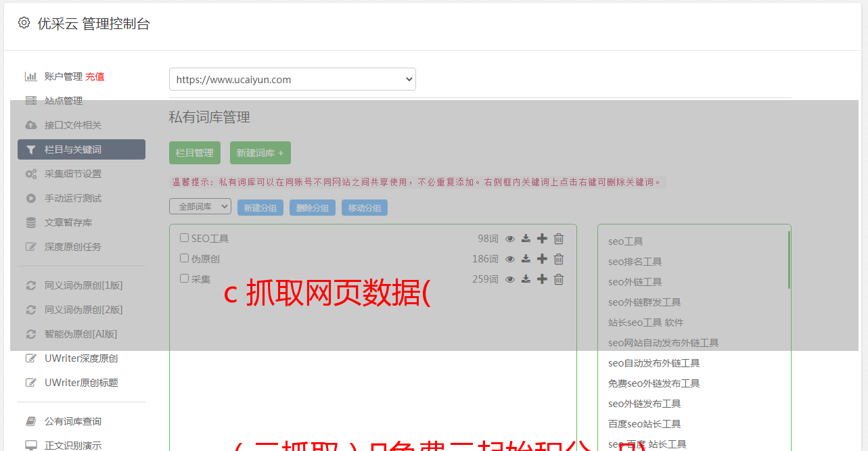This screenshot has height=451, width=868.
Task: Add keywords to SEO工具 with plus icon
Action: [x=542, y=239]
